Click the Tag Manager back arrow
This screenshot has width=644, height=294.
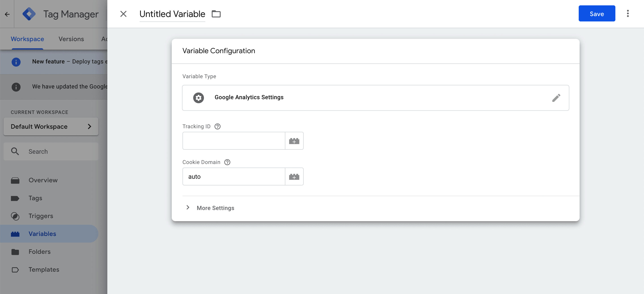coord(7,14)
